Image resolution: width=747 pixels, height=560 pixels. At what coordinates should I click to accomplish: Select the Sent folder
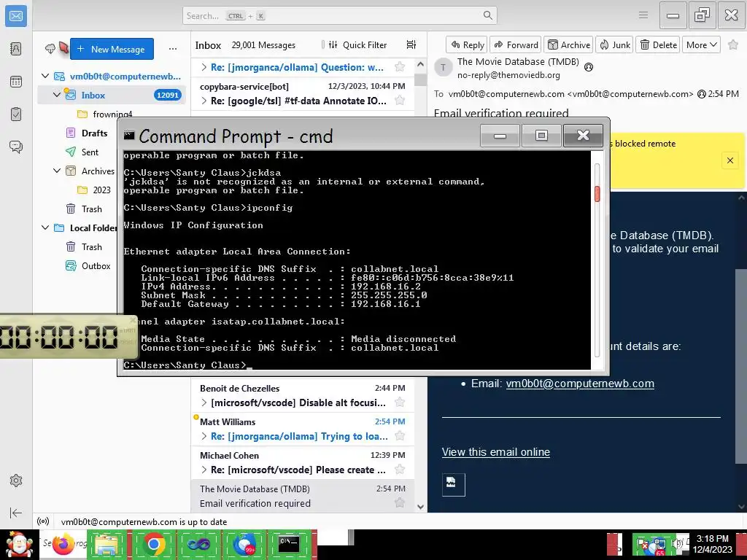pyautogui.click(x=90, y=152)
